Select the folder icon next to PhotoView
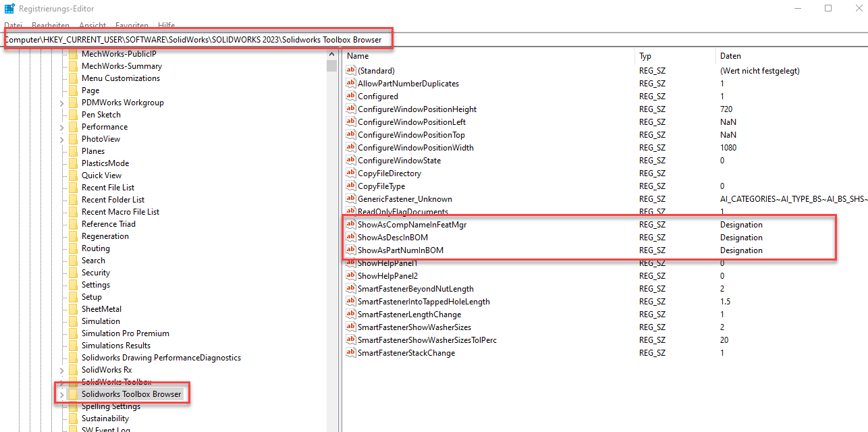Screen dimensions: 868x432 pos(73,139)
